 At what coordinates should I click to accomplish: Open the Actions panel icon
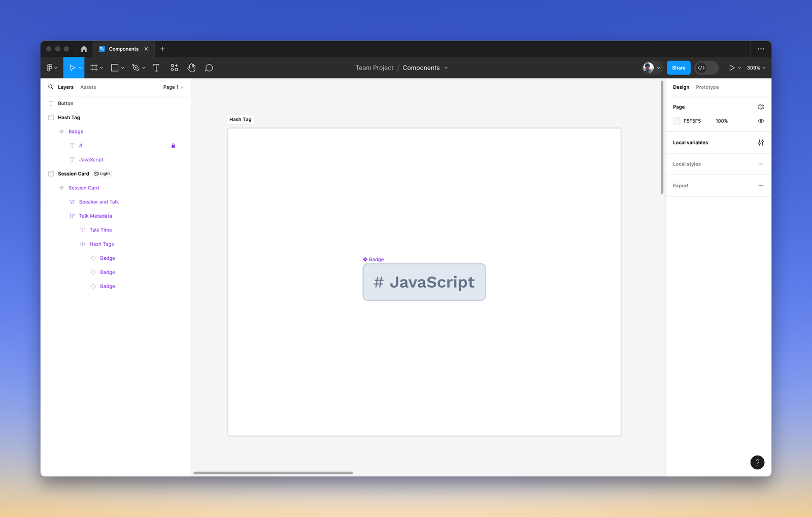pyautogui.click(x=174, y=67)
